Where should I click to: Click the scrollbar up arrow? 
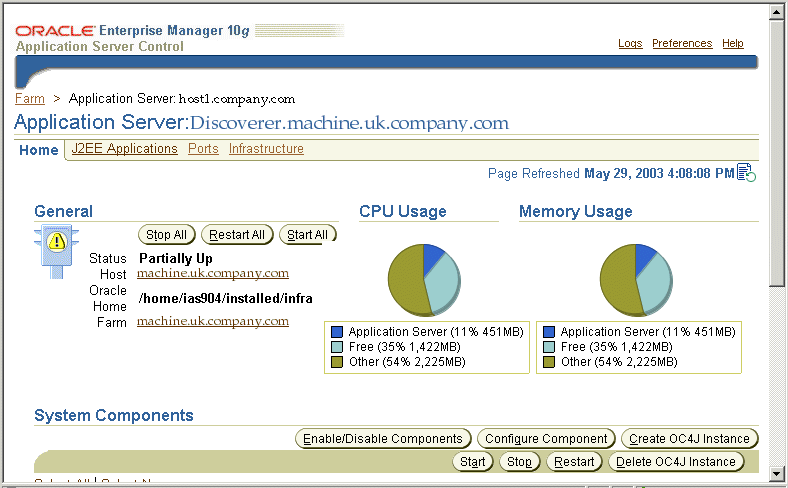776,13
